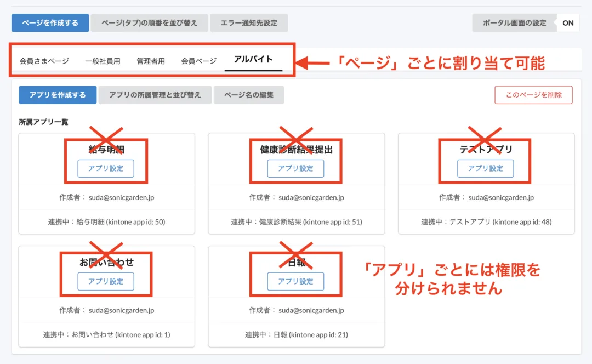Click the 作成者 line in 日報 card
Screen dimensions: 592x364
pyautogui.click(x=297, y=310)
